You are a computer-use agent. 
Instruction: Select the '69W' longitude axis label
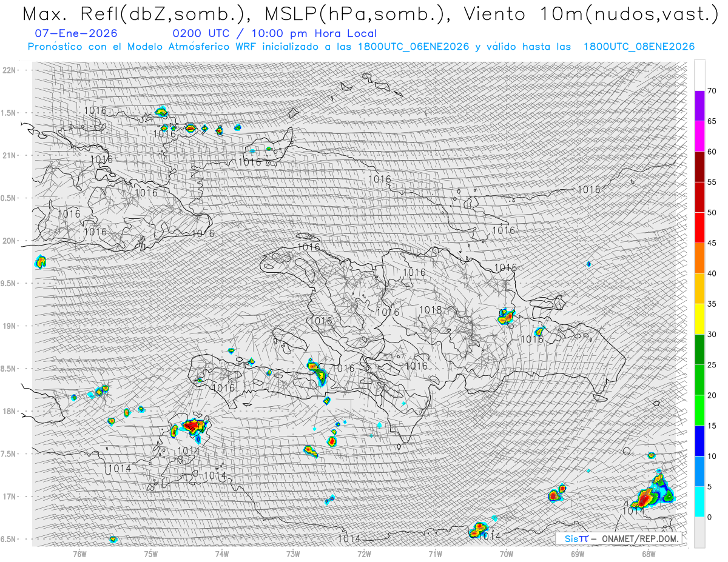pyautogui.click(x=578, y=554)
